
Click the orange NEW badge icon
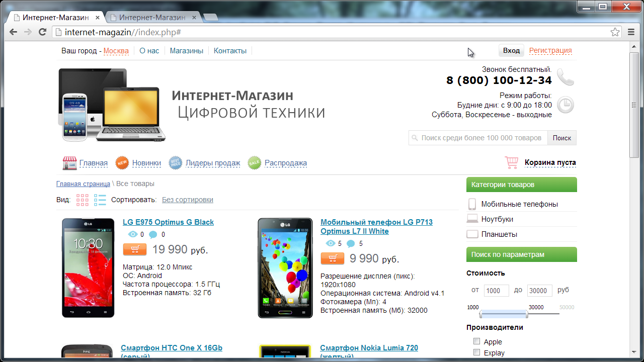coord(122,163)
